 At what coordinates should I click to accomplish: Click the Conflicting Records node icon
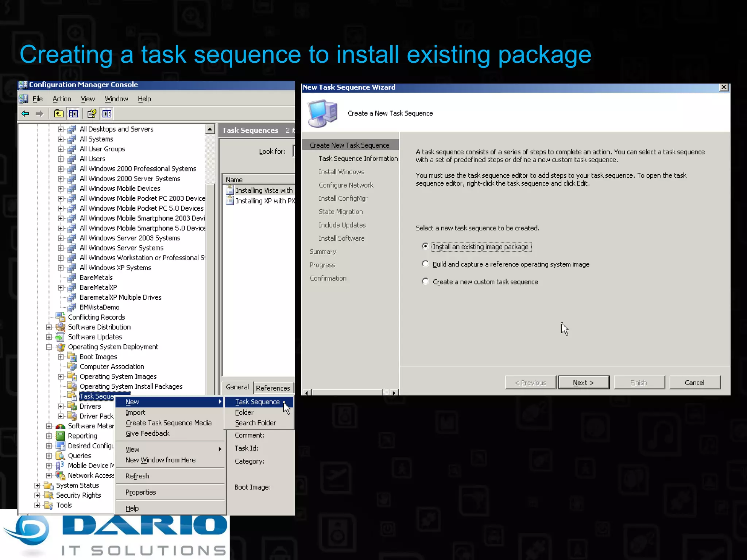point(61,317)
